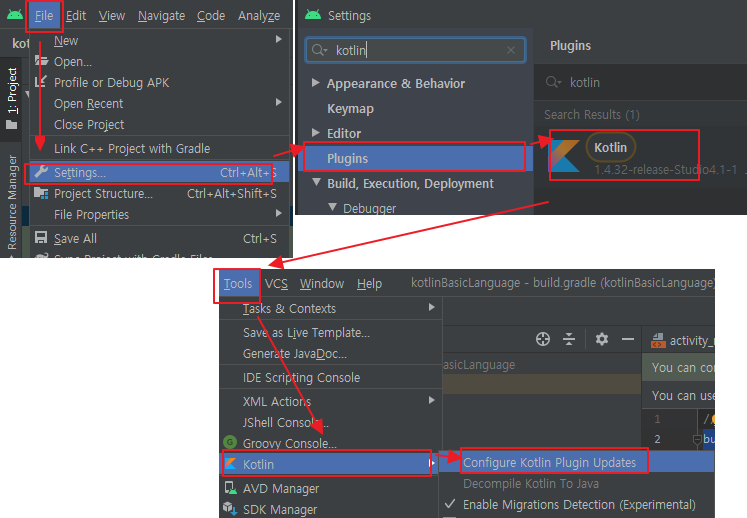
Task: Open the VCS menu
Action: [276, 284]
